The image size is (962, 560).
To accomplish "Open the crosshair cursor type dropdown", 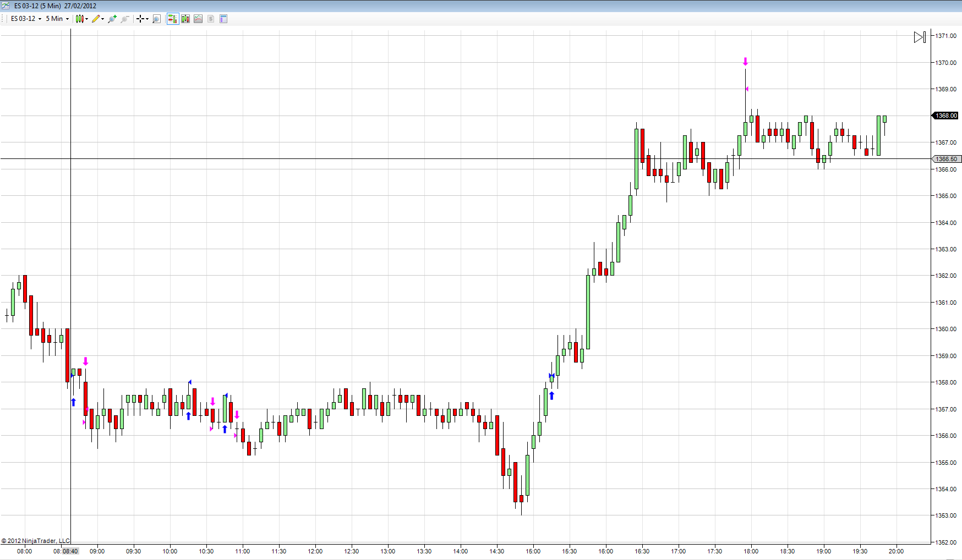I will point(143,19).
